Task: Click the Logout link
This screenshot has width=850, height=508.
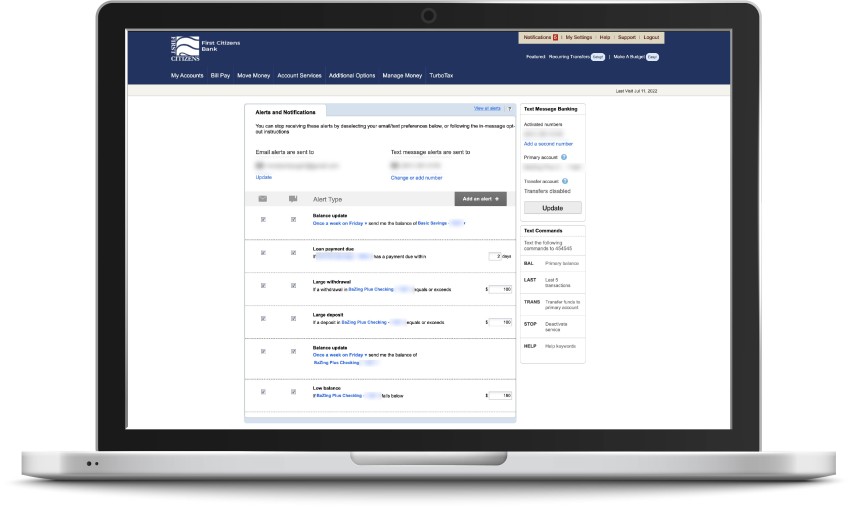Action: [x=652, y=37]
